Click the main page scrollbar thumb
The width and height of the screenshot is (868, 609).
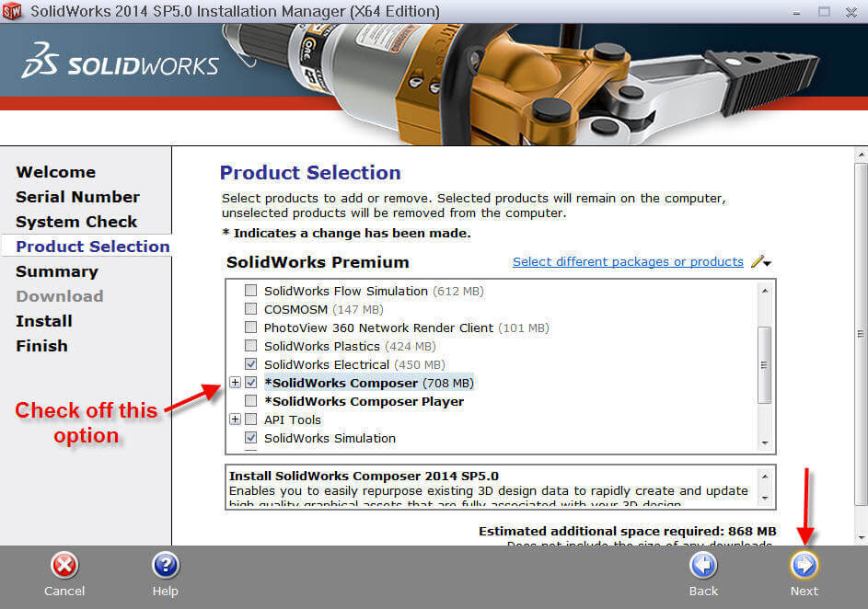pyautogui.click(x=861, y=334)
